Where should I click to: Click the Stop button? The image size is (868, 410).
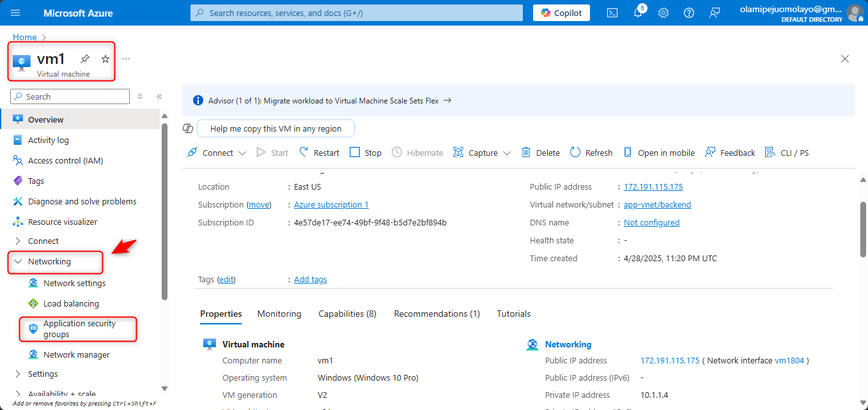(366, 153)
